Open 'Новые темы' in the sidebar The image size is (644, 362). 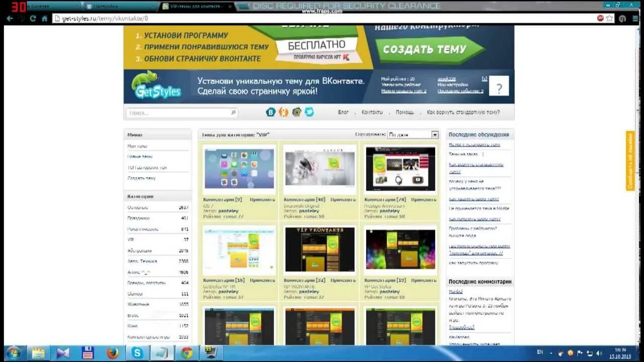(x=140, y=157)
